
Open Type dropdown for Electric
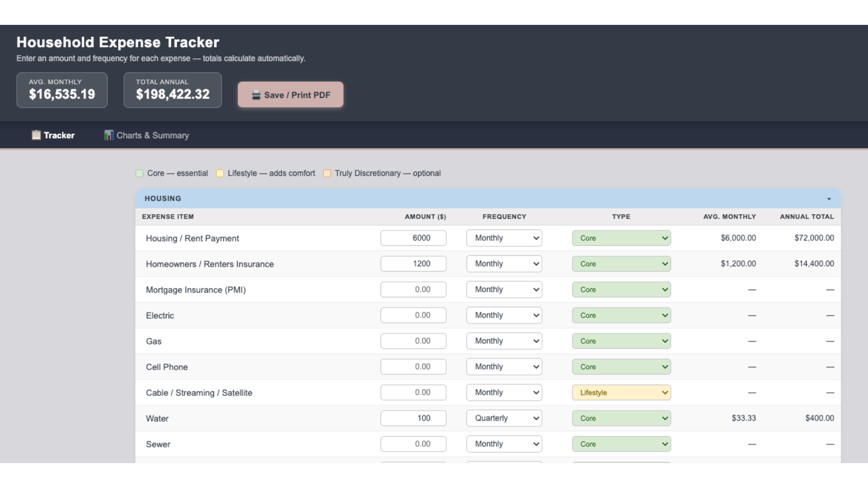621,315
